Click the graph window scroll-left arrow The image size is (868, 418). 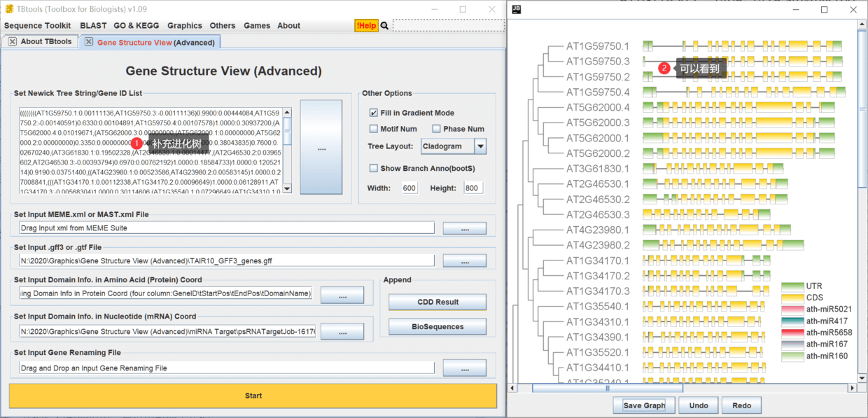coord(513,388)
